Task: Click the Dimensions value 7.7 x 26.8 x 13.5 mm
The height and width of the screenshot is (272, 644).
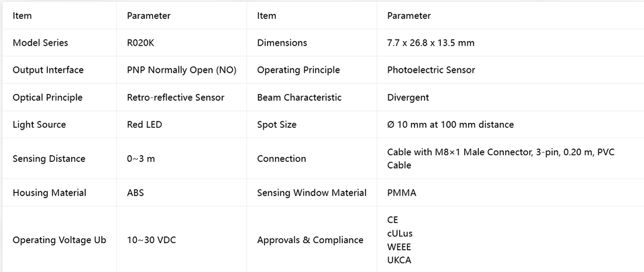Action: tap(431, 43)
